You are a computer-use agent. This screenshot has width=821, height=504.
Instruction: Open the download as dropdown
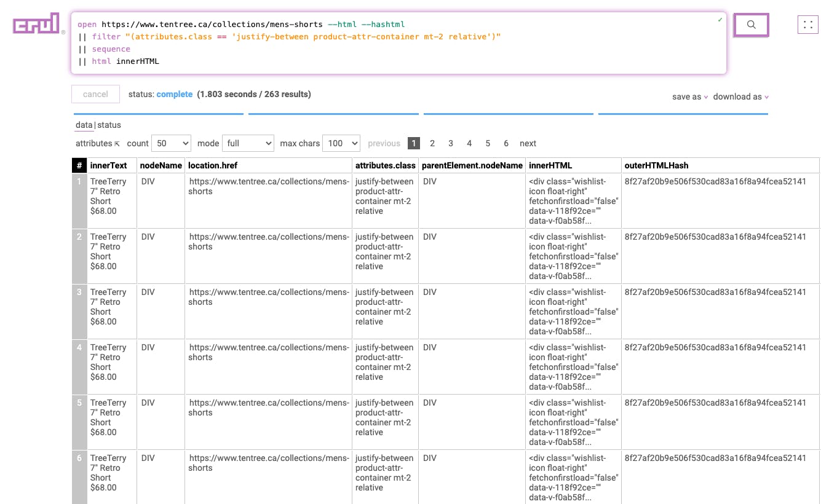(741, 96)
